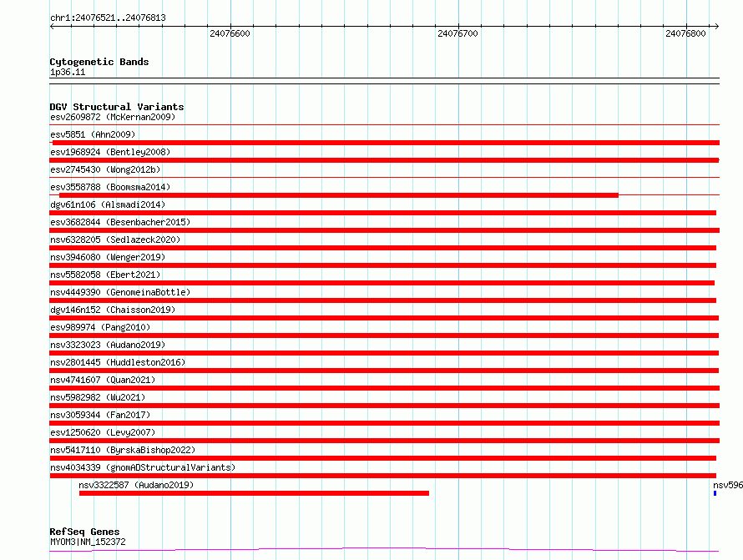Select esv2745430 (Wong2012b) variant label

click(105, 169)
